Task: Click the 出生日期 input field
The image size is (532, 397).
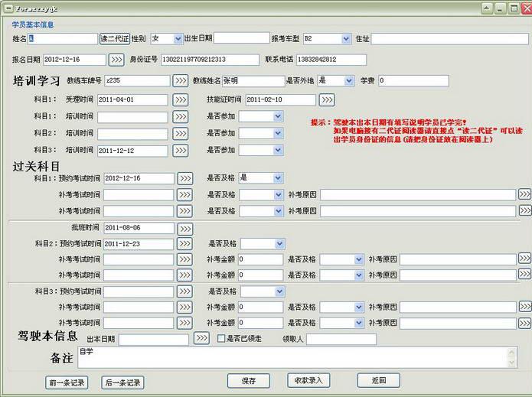Action: tap(242, 38)
